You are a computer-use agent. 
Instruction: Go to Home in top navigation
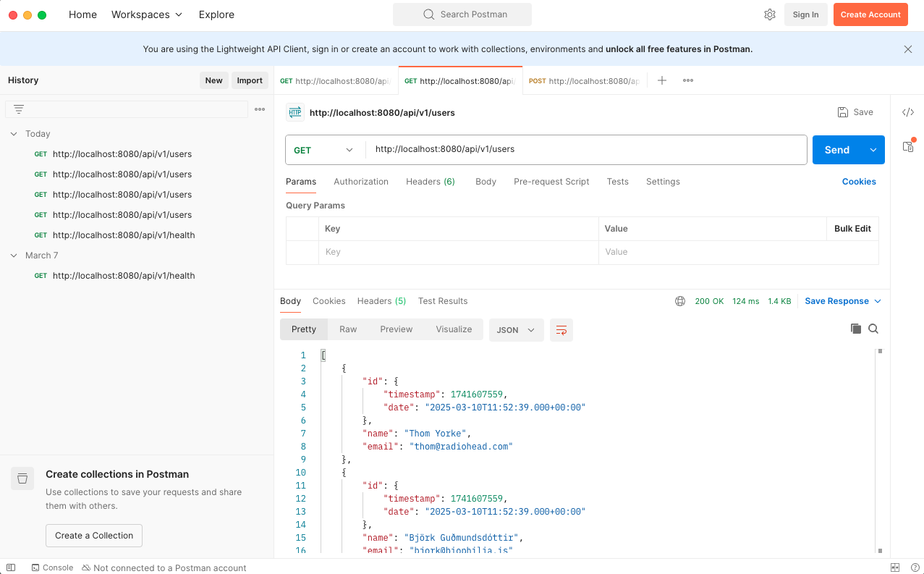pyautogui.click(x=82, y=14)
